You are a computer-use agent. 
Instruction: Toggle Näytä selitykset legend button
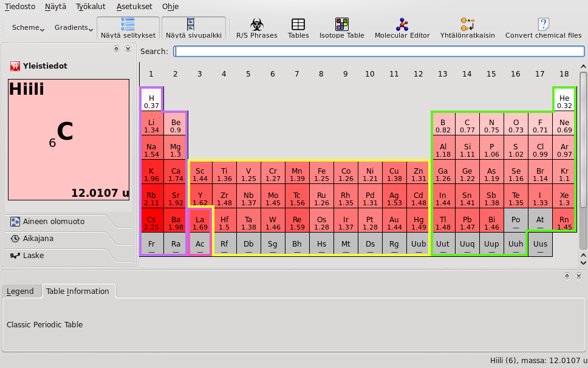[128, 28]
